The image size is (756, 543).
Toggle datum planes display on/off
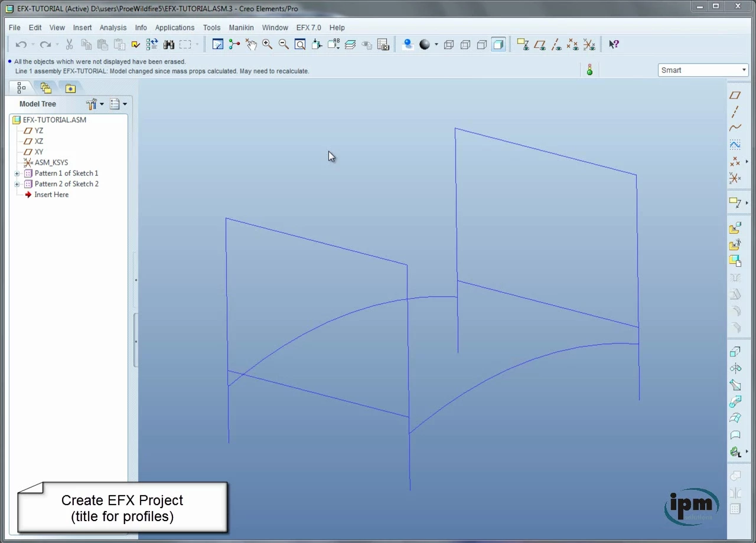click(539, 44)
